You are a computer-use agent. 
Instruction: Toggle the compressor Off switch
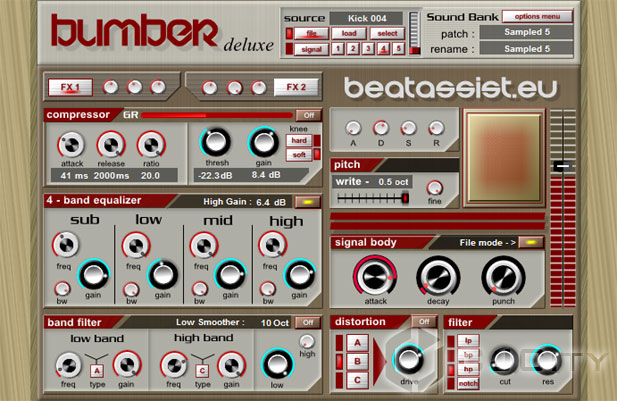point(308,115)
